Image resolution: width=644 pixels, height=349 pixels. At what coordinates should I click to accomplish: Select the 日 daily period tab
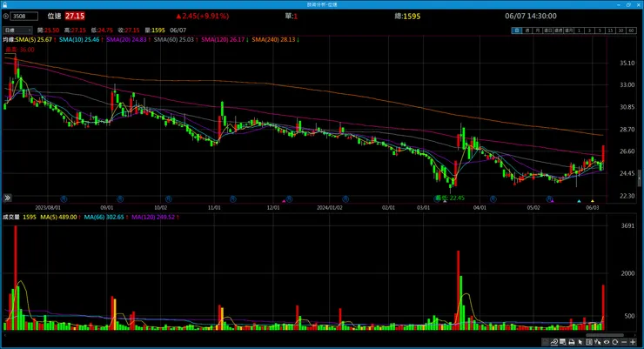[x=517, y=30]
